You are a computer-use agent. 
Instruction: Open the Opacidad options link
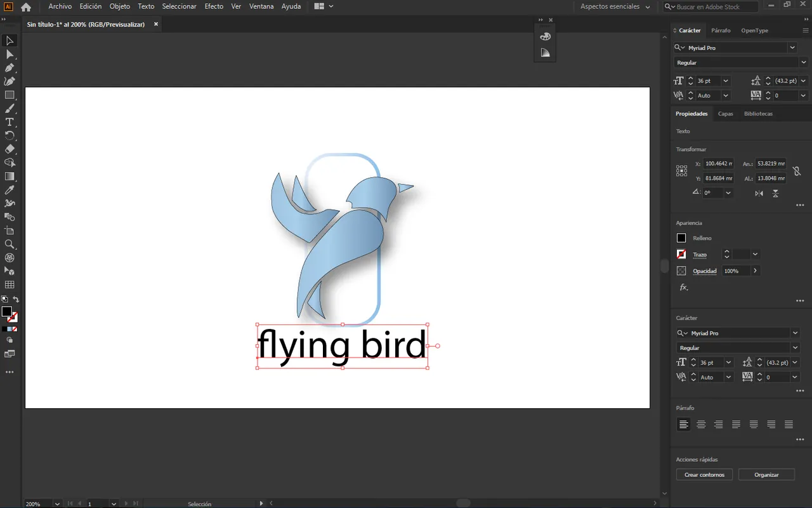click(705, 271)
